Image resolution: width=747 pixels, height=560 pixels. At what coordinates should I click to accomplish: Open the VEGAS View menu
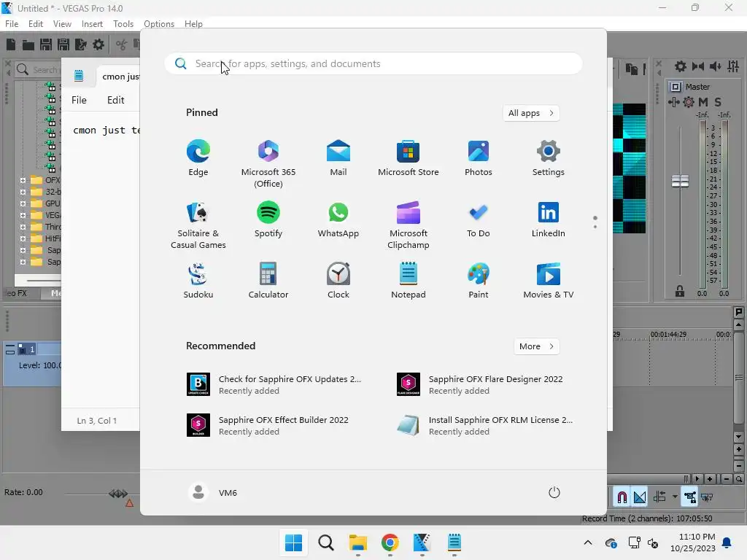(62, 24)
